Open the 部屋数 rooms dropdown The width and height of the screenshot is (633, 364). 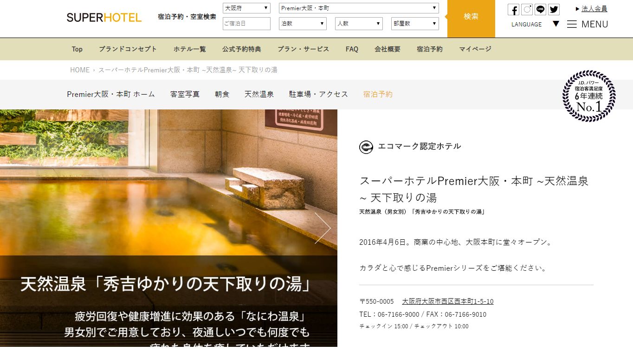[x=415, y=24]
